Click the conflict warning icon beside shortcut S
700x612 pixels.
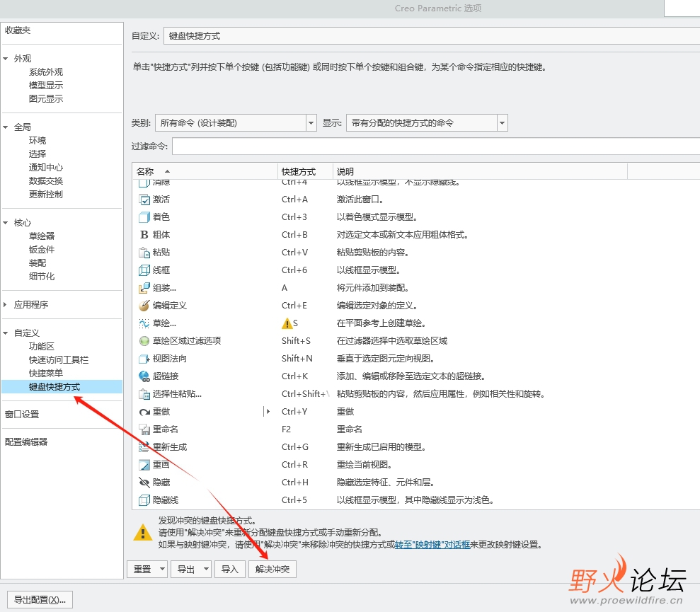[x=287, y=323]
